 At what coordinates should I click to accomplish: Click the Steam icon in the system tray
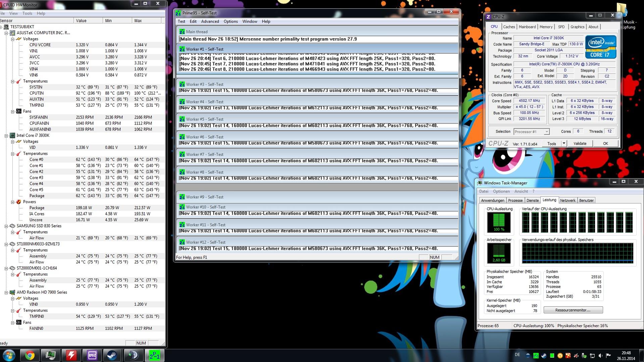tap(544, 356)
